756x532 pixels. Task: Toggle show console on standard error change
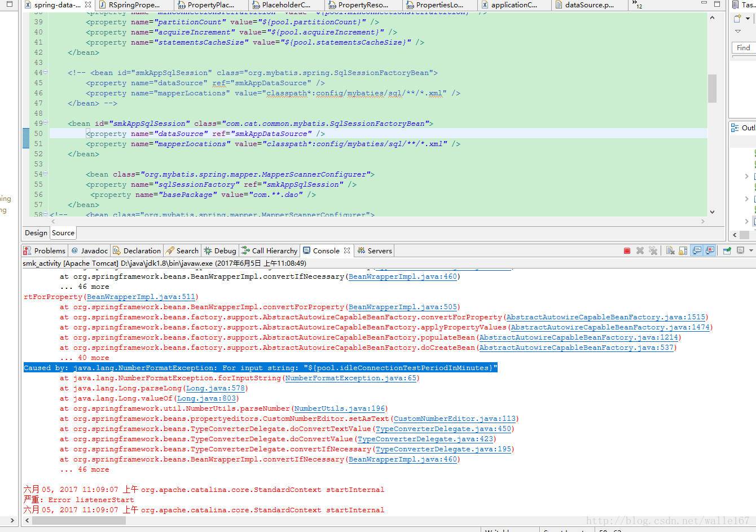710,250
